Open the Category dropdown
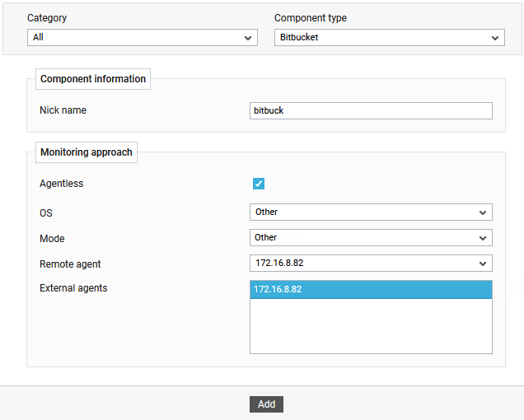524x420 pixels. point(143,37)
